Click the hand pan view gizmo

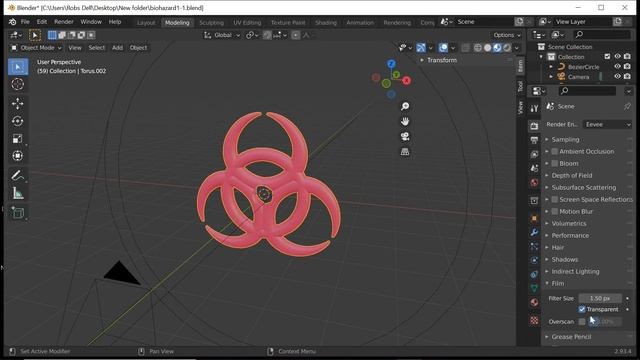coord(405,122)
